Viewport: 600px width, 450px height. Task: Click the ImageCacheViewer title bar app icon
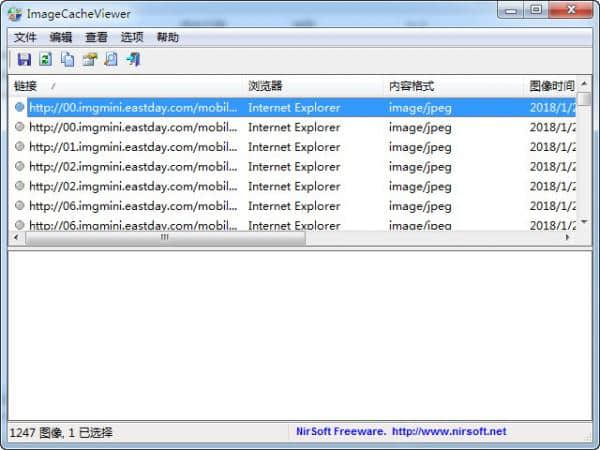(x=15, y=15)
